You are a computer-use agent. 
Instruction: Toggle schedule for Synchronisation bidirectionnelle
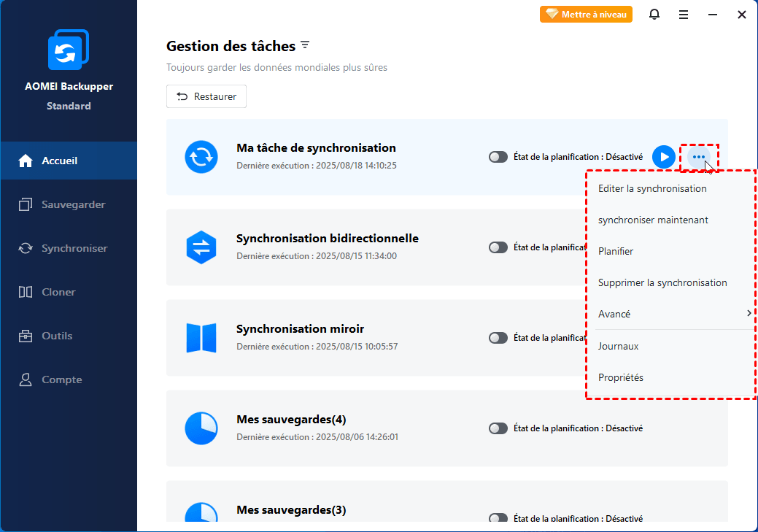[x=498, y=247]
